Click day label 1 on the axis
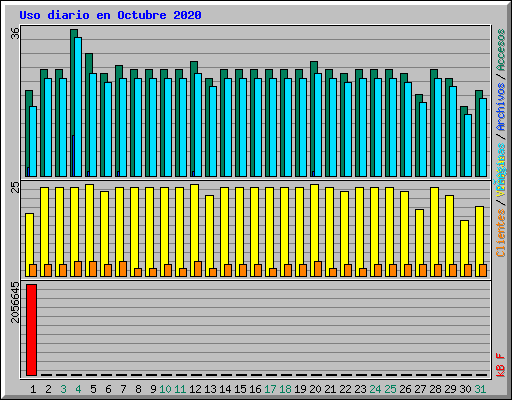Screen dimensions: 512x400 click(x=33, y=389)
